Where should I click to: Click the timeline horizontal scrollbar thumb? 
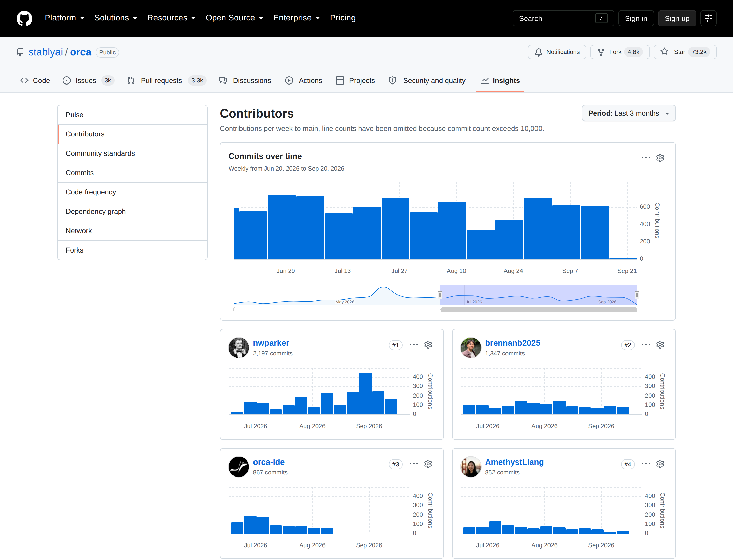click(539, 310)
